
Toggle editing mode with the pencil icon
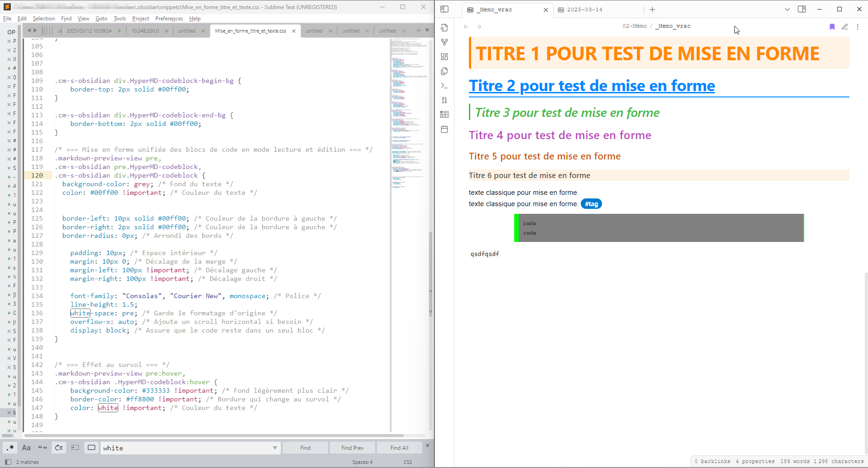(845, 27)
